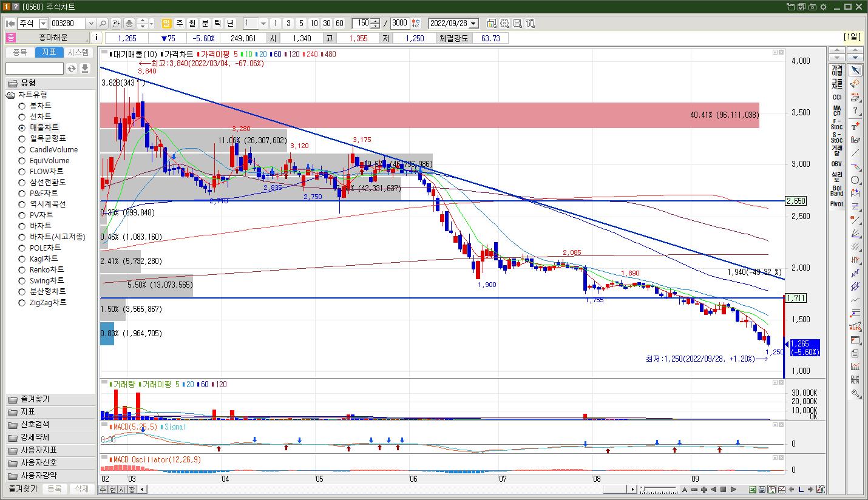
Task: Stop playback using the square stop control
Action: 723,490
